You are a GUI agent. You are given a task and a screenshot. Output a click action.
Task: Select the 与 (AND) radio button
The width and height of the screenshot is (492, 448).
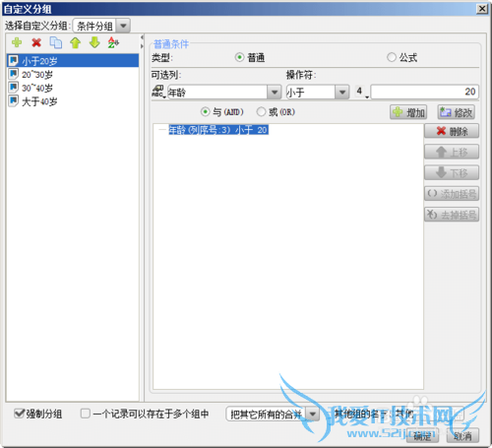206,112
